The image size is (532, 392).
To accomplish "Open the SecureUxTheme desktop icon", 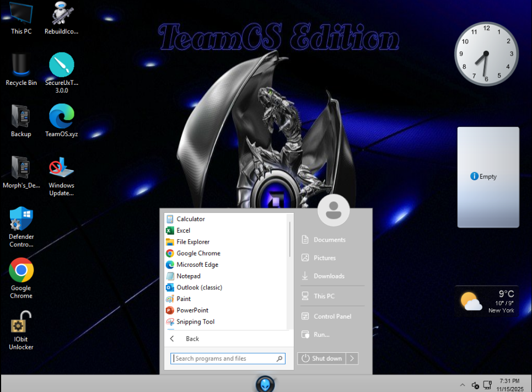I will (61, 66).
